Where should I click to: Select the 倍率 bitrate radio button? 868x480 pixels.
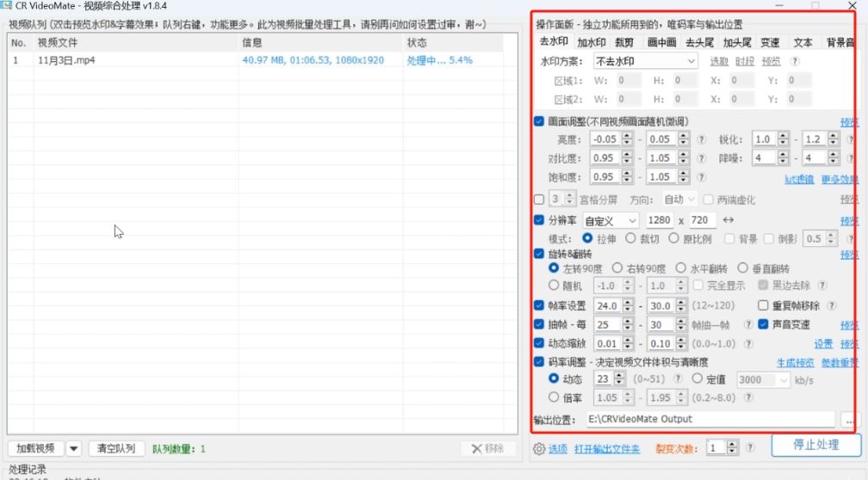point(554,397)
